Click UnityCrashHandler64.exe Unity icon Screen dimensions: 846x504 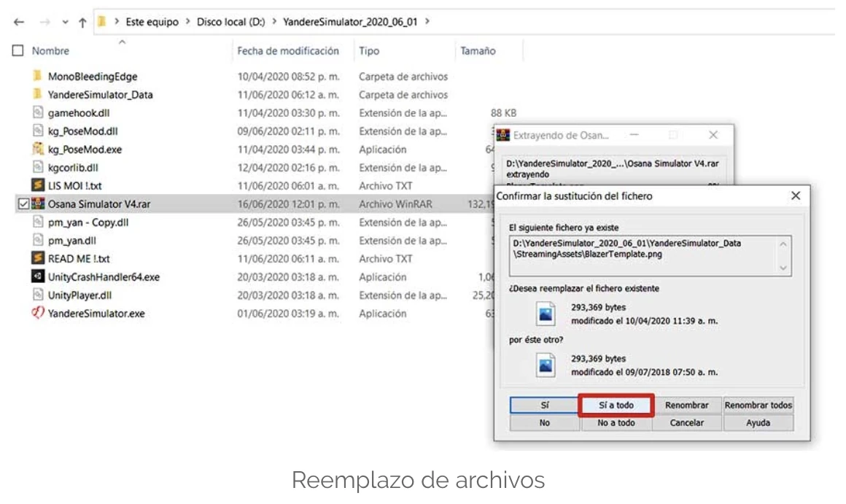37,277
